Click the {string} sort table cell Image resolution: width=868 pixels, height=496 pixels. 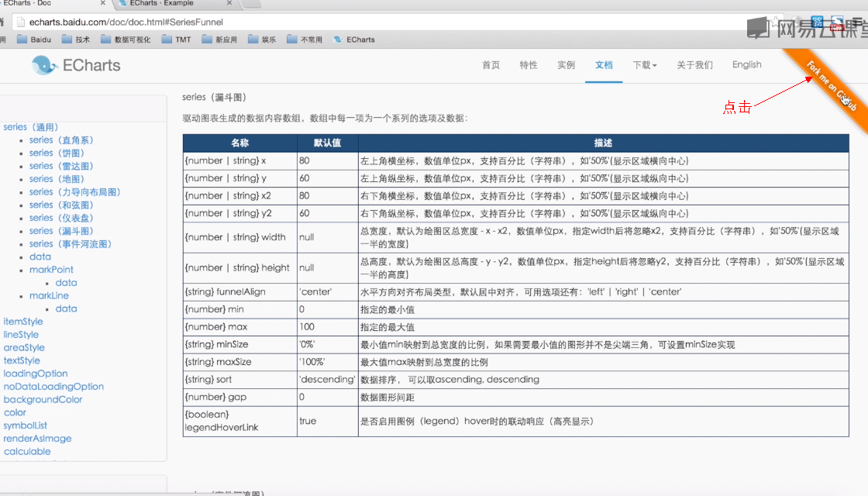coord(239,379)
